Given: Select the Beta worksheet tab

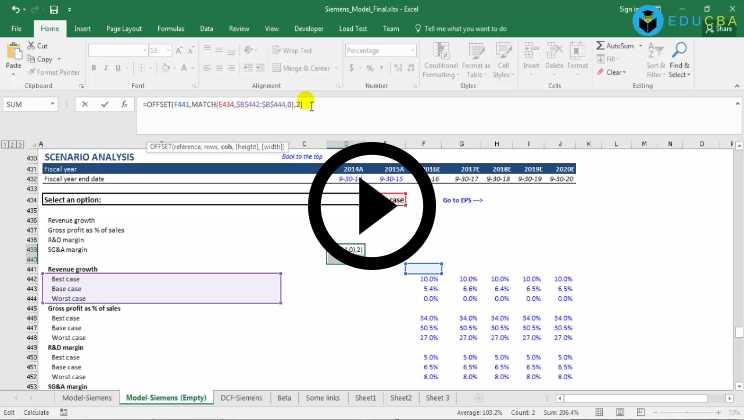Looking at the screenshot, I should pyautogui.click(x=285, y=398).
